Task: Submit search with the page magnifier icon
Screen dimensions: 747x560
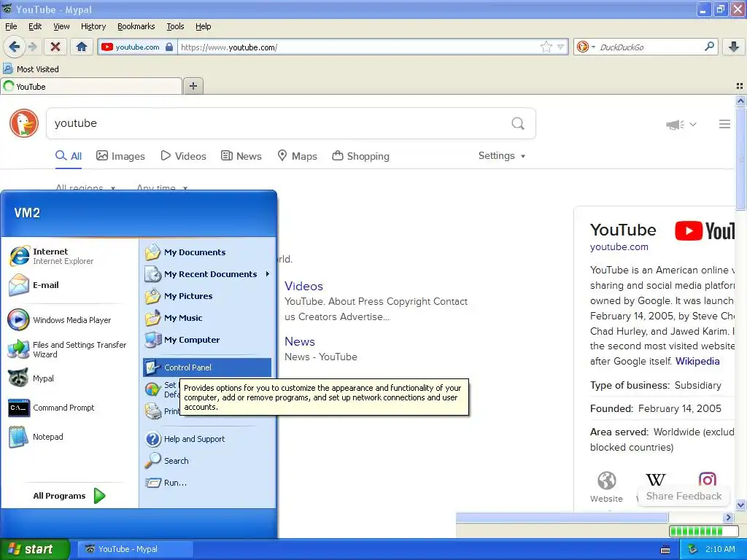Action: click(518, 124)
